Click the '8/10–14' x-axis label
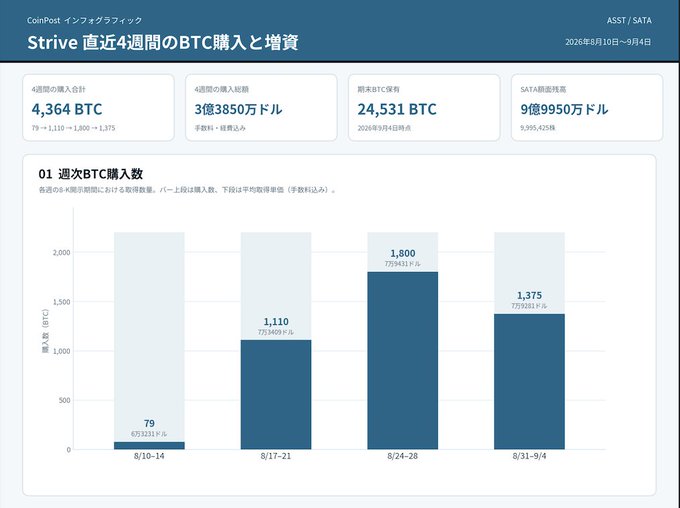Image resolution: width=680 pixels, height=508 pixels. pos(149,456)
